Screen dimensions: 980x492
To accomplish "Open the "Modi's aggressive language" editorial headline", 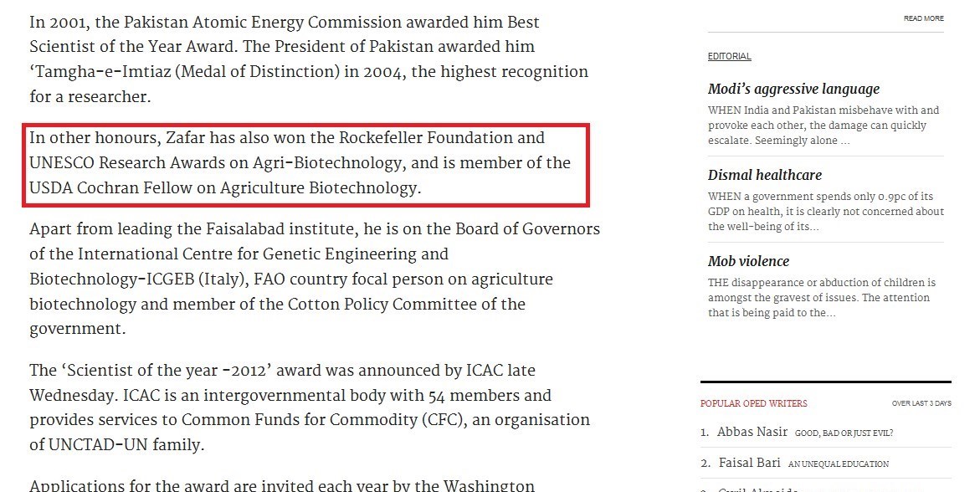I will click(793, 89).
